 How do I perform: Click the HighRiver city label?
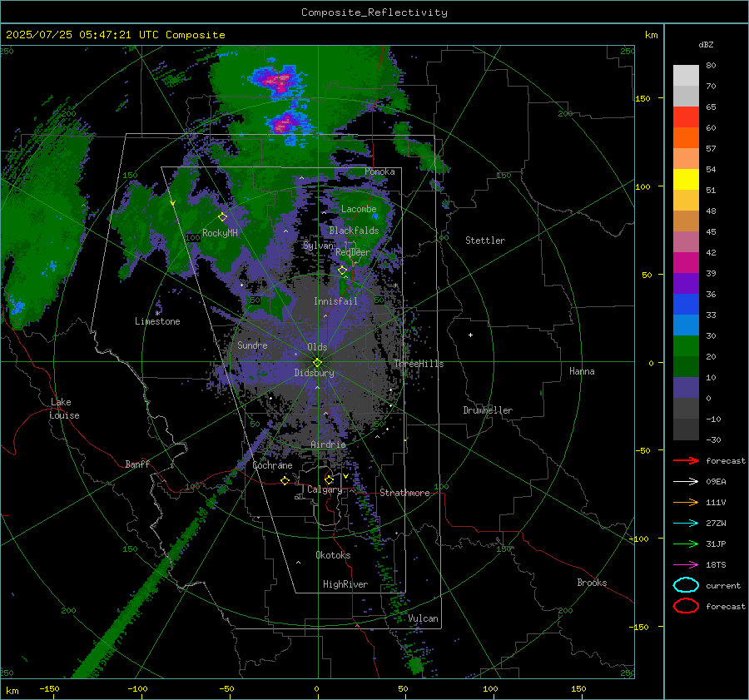pos(345,584)
